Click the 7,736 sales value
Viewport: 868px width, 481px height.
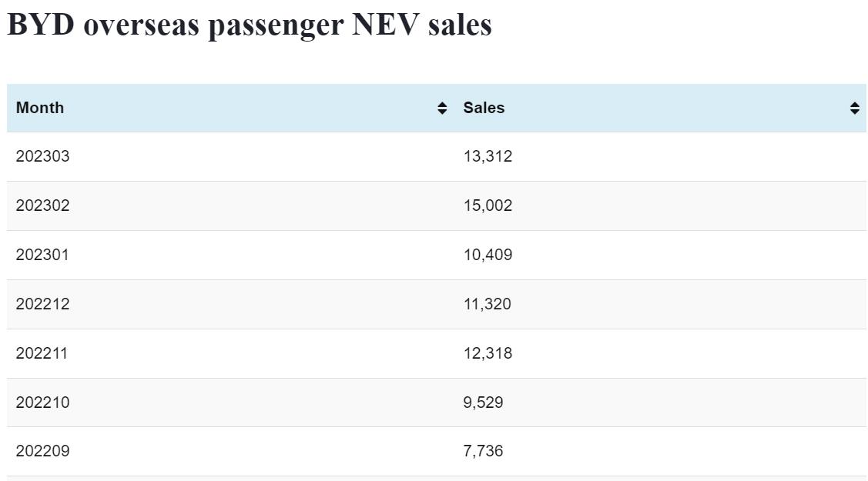point(483,451)
